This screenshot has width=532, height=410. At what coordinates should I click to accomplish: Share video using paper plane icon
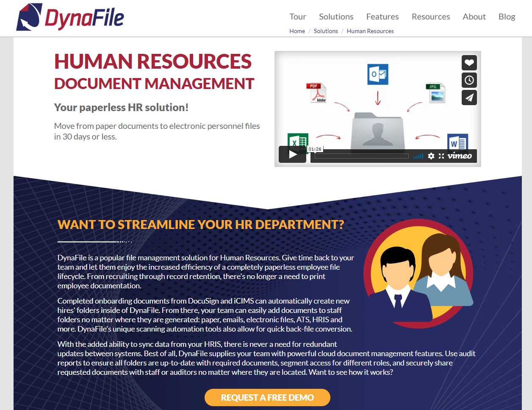coord(469,98)
